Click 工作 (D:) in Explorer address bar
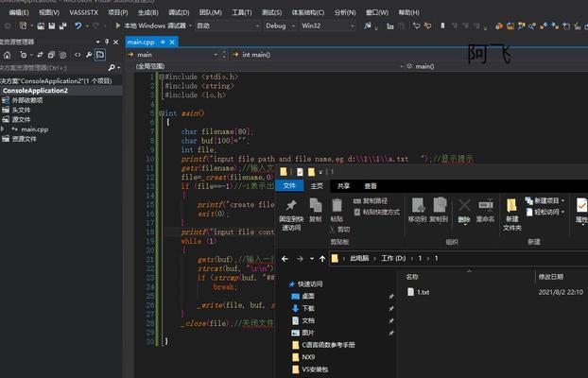This screenshot has height=378, width=588. tap(393, 258)
